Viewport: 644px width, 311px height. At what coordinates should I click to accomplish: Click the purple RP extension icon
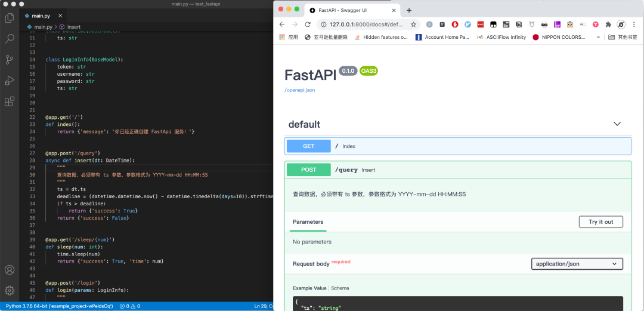click(558, 24)
